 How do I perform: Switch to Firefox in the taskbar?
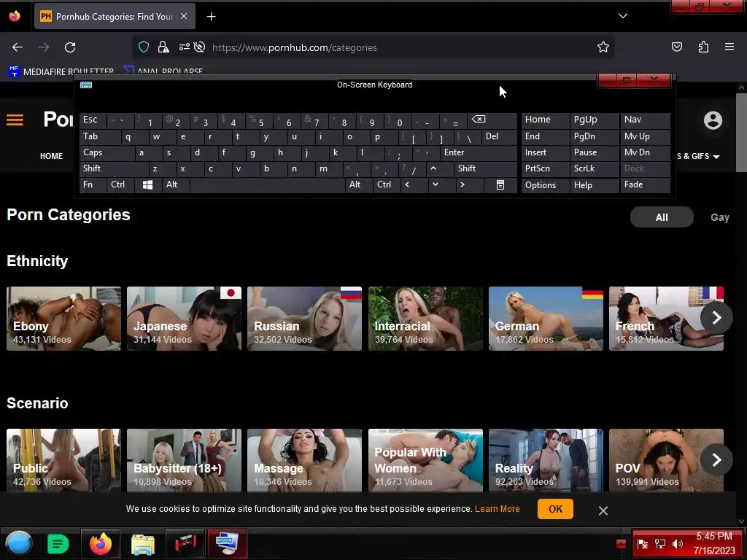tap(101, 543)
